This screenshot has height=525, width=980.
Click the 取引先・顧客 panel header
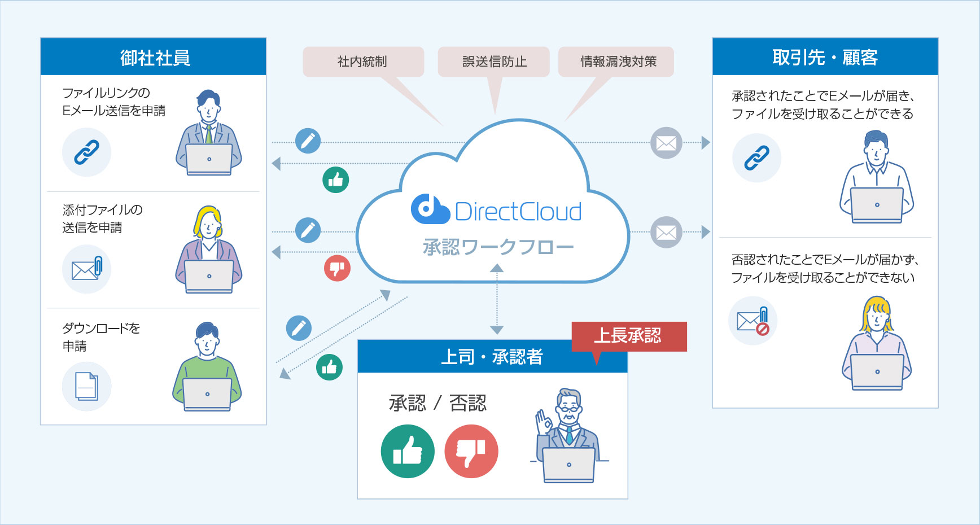(x=825, y=56)
